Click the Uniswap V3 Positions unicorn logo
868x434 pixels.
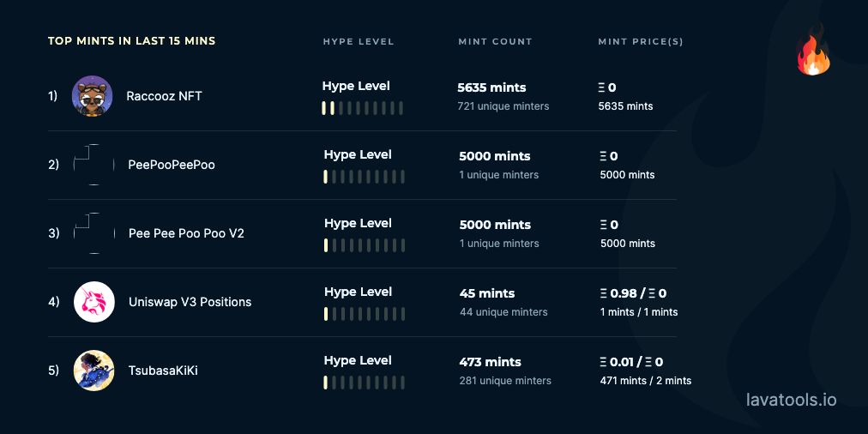click(x=94, y=302)
